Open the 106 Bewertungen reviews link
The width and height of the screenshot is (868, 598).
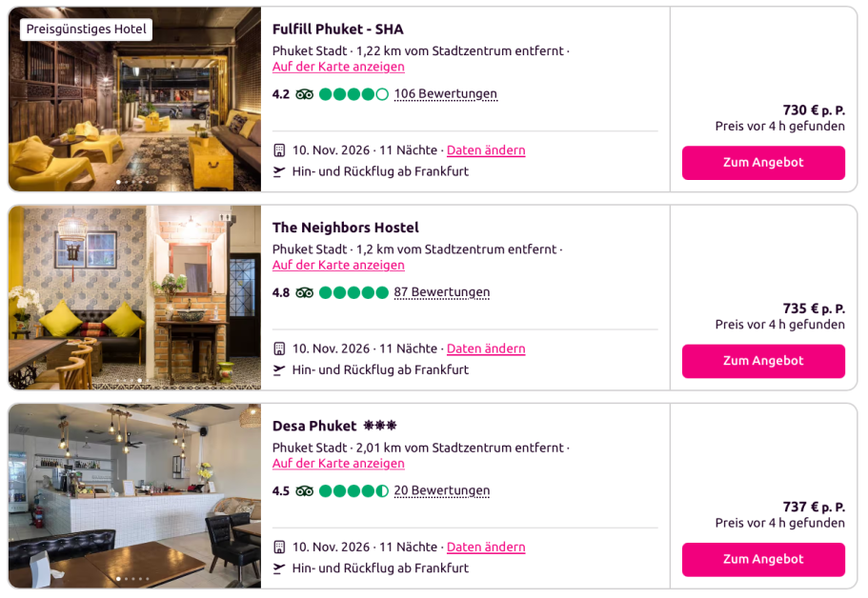[x=446, y=94]
